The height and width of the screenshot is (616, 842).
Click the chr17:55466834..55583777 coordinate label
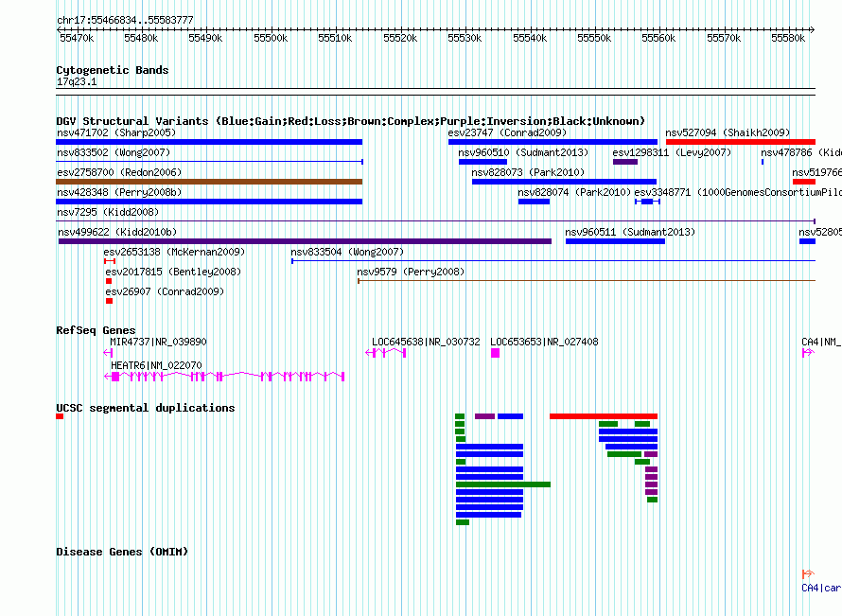(x=125, y=20)
